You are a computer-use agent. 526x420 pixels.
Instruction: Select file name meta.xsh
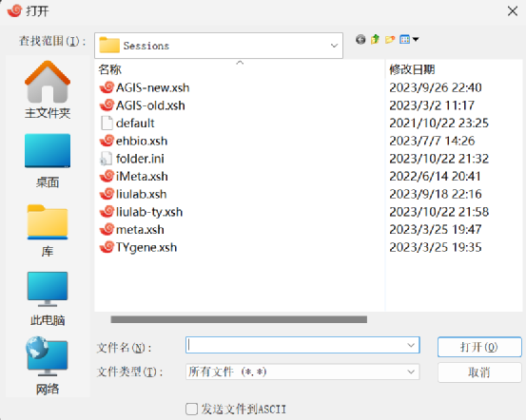pyautogui.click(x=140, y=230)
